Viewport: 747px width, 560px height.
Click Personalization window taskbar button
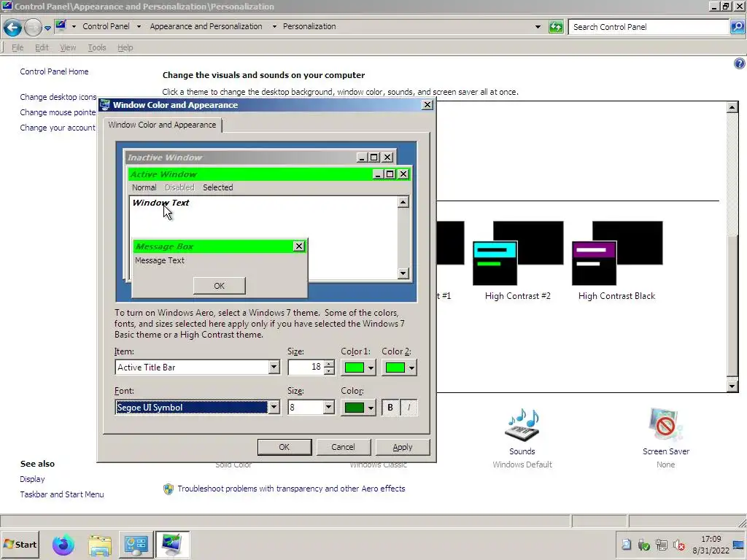tap(172, 545)
